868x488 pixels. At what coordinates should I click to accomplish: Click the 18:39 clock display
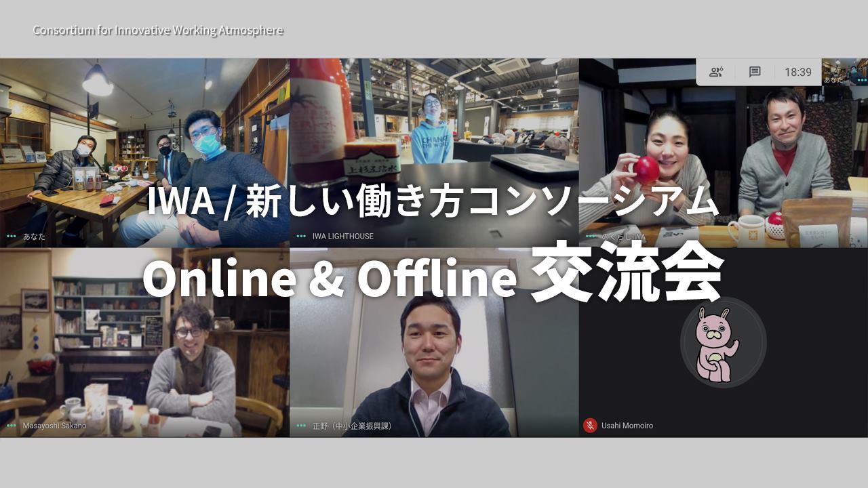[798, 72]
